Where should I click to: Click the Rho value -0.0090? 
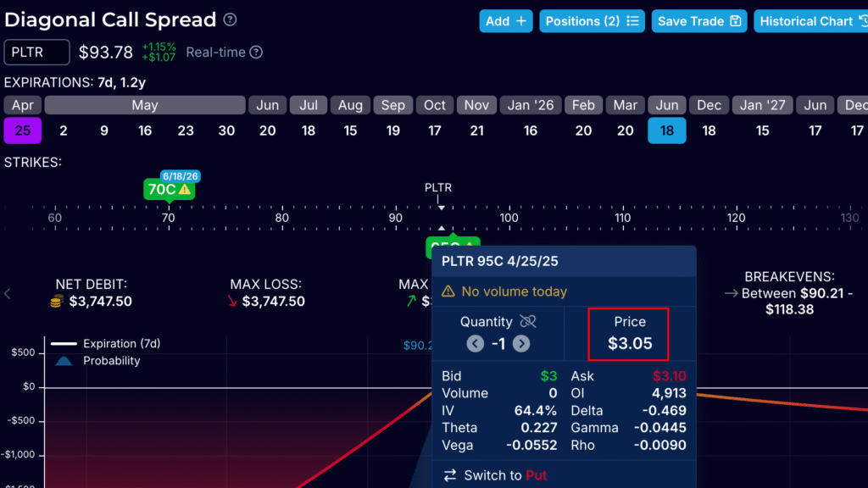659,446
